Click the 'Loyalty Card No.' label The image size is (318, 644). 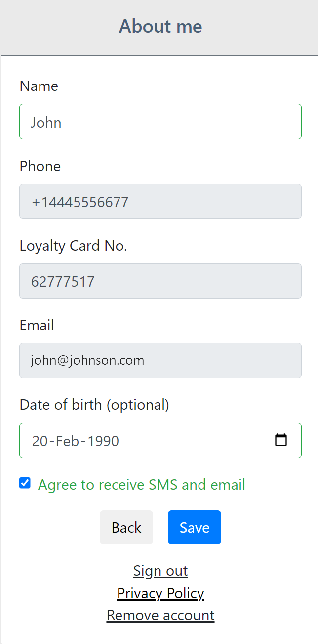pos(73,246)
